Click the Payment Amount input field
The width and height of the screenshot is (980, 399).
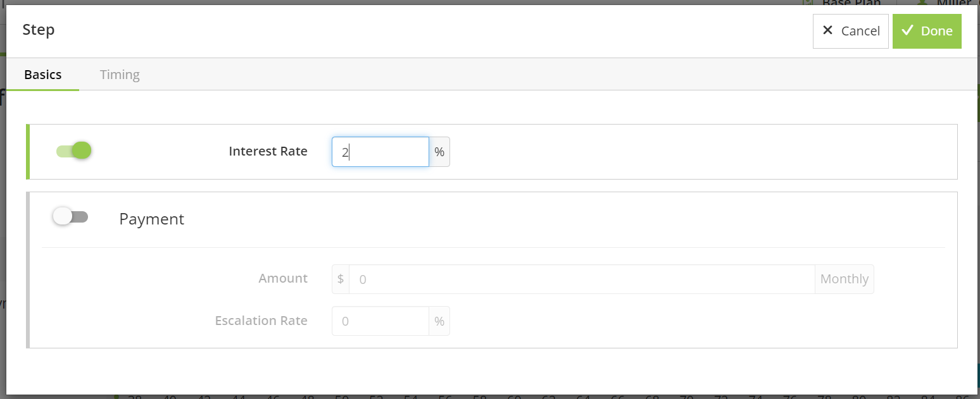coord(581,279)
